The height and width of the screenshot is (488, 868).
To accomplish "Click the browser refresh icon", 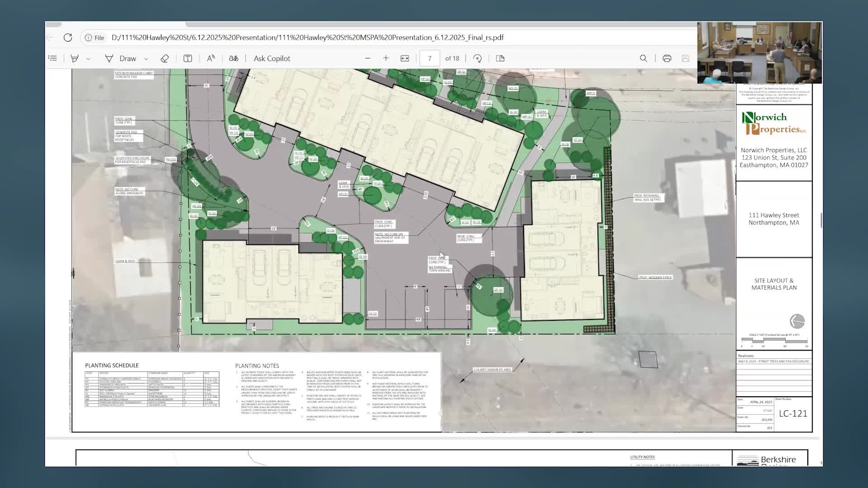I will pos(68,38).
